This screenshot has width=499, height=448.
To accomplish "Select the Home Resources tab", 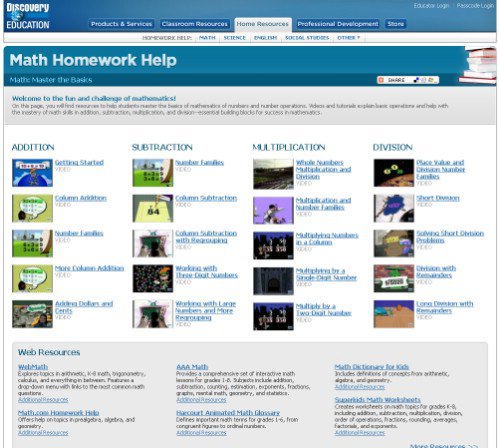I will [x=263, y=24].
